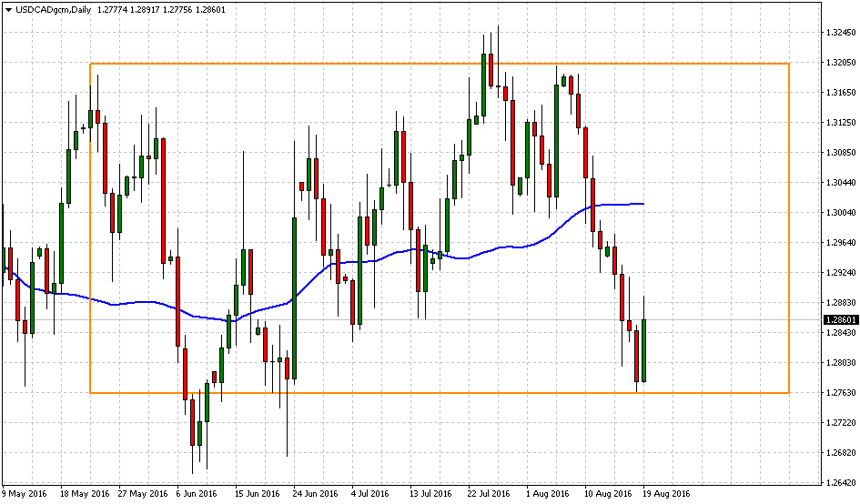Click the current price label 1.28601
This screenshot has width=860, height=504.
pos(842,319)
